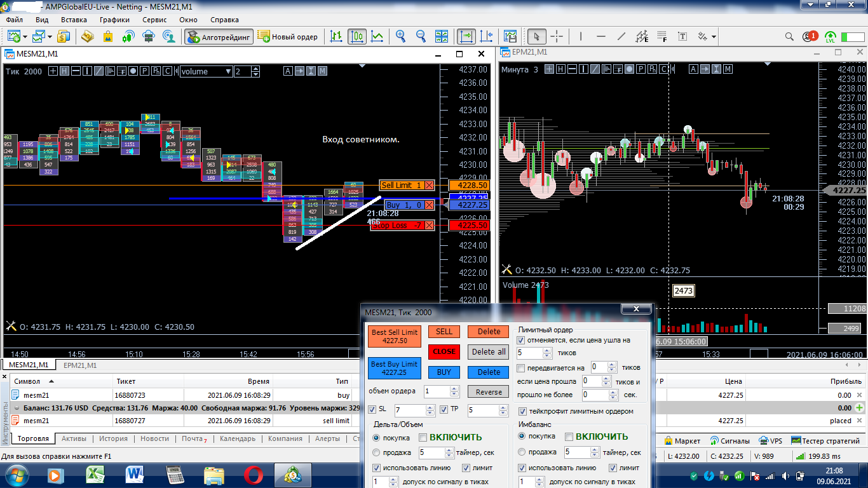Expand the new chart dropdown arrow

click(25, 37)
